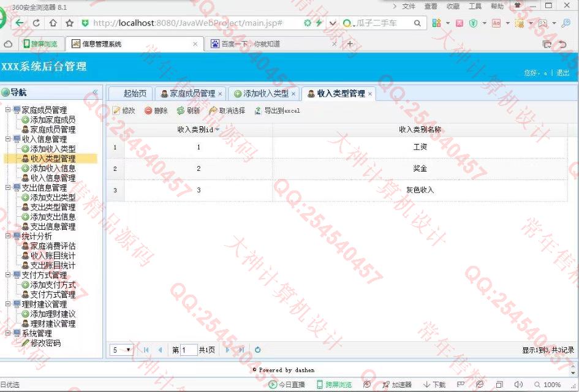Image resolution: width=579 pixels, height=392 pixels.
Task: Go to previous page of grid
Action: point(161,350)
